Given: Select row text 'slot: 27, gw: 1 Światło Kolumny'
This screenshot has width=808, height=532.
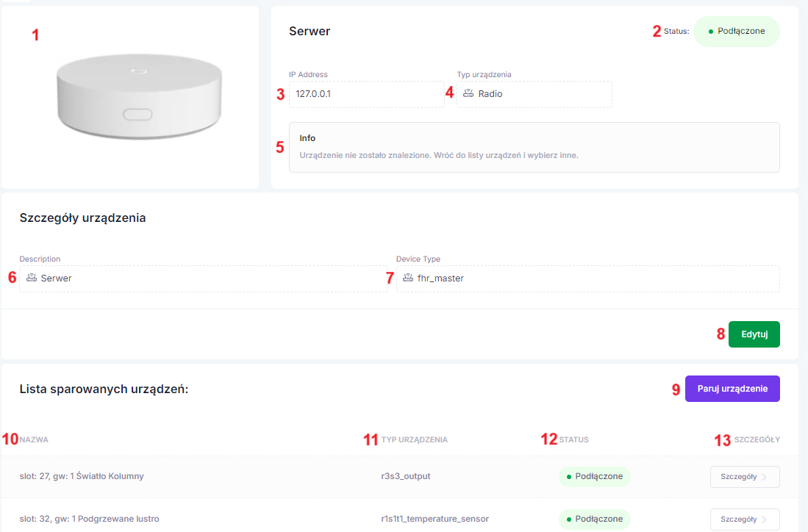Looking at the screenshot, I should pyautogui.click(x=82, y=476).
